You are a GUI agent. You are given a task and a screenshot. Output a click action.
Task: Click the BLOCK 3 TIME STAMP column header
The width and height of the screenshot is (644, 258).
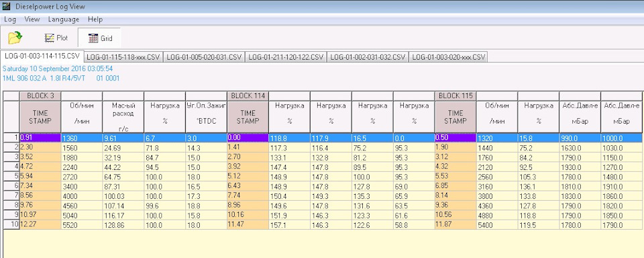click(40, 117)
